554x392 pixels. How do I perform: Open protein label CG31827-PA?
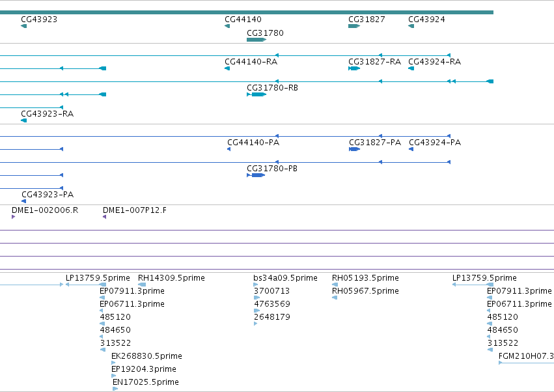tap(375, 143)
